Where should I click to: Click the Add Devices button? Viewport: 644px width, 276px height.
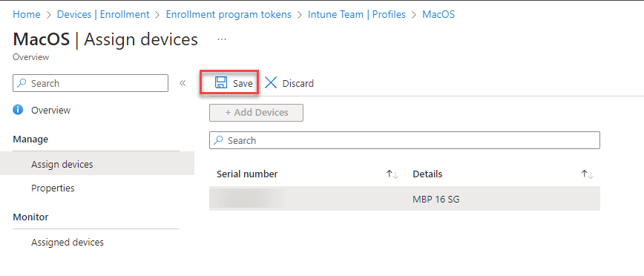(x=256, y=113)
